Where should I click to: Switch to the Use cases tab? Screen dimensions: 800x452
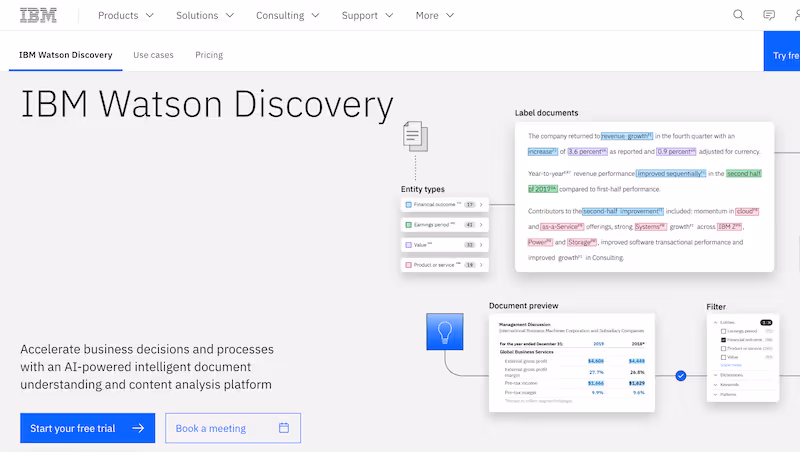tap(153, 55)
